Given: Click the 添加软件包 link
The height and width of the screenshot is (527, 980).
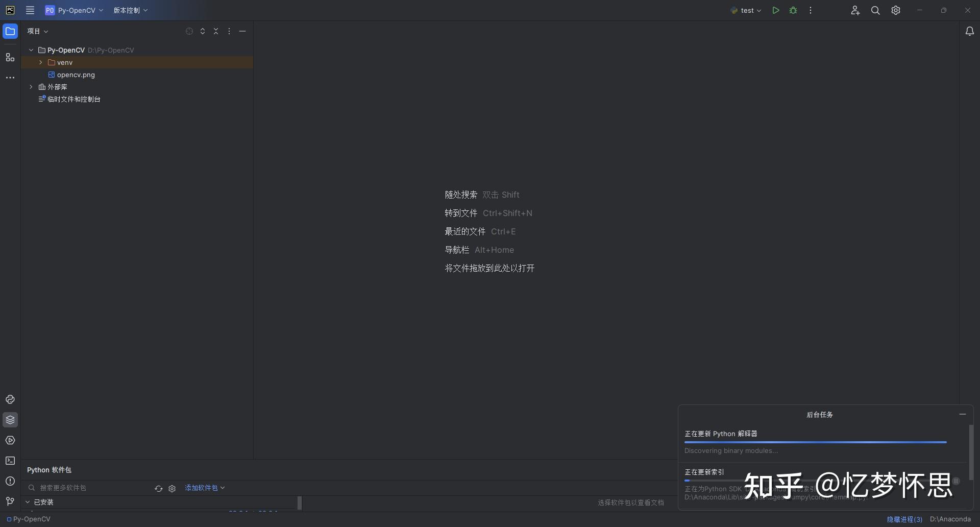Looking at the screenshot, I should coord(205,488).
